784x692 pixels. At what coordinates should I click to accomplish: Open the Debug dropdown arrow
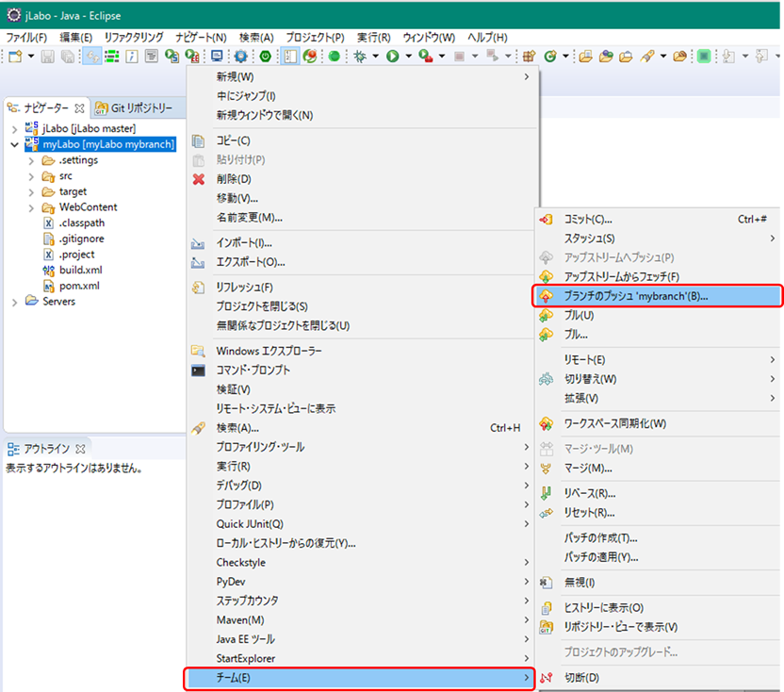pos(375,57)
